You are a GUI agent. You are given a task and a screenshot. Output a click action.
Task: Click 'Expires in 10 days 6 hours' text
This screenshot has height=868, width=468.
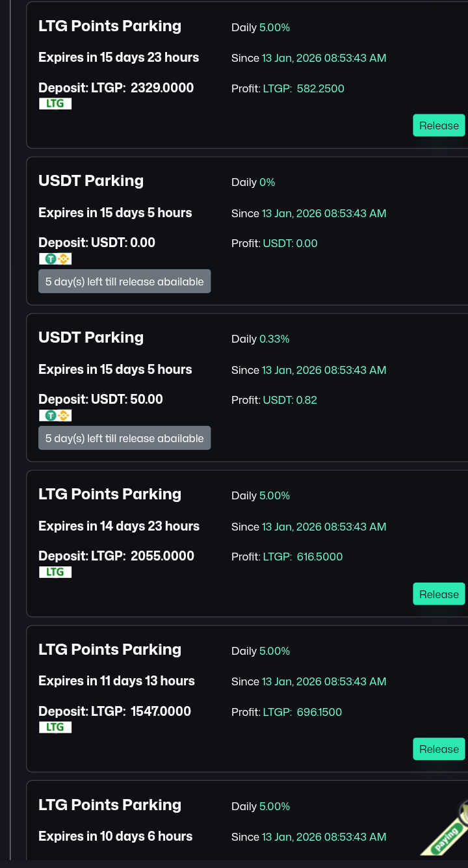(116, 836)
